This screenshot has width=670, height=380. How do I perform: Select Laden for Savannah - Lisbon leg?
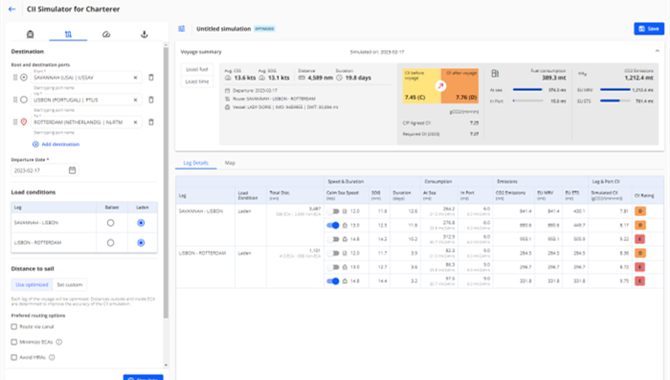pyautogui.click(x=141, y=223)
